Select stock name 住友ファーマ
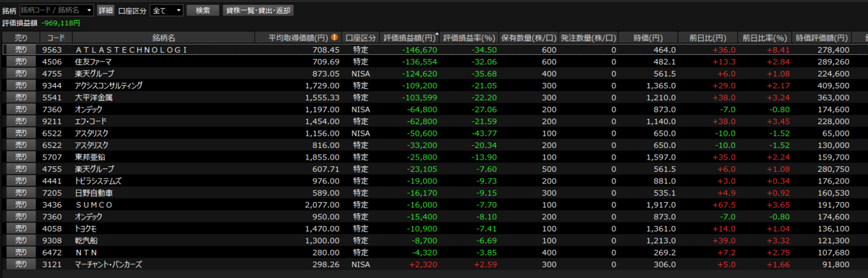The height and width of the screenshot is (278, 868). point(93,62)
